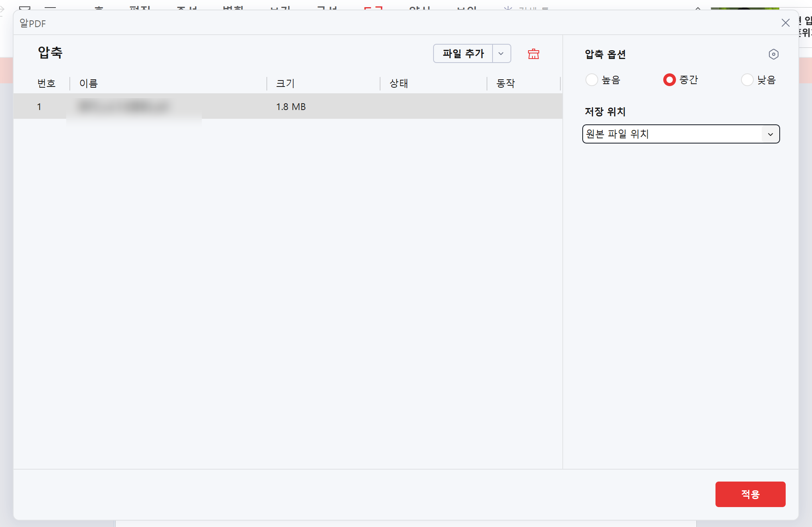The width and height of the screenshot is (812, 527).
Task: Select the 중간 compression radio button
Action: coord(669,80)
